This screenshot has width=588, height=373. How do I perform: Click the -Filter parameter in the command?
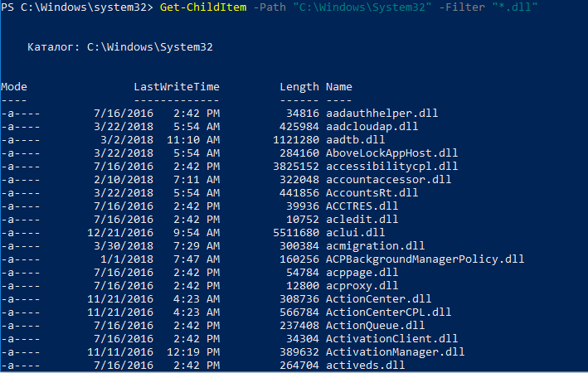pyautogui.click(x=462, y=7)
